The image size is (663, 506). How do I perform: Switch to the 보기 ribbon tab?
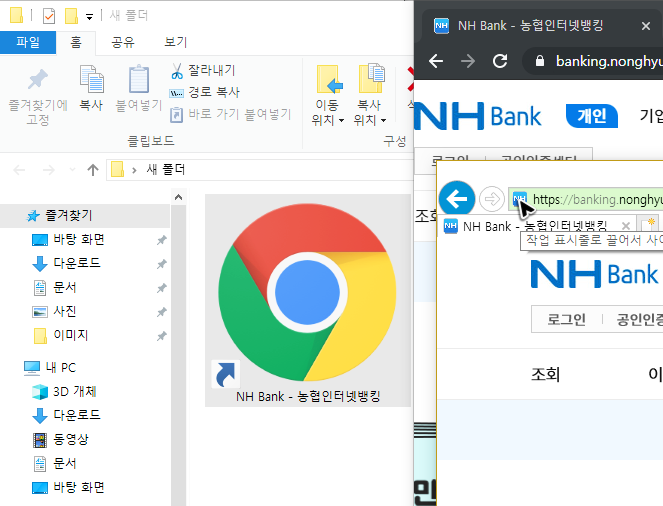pyautogui.click(x=175, y=42)
